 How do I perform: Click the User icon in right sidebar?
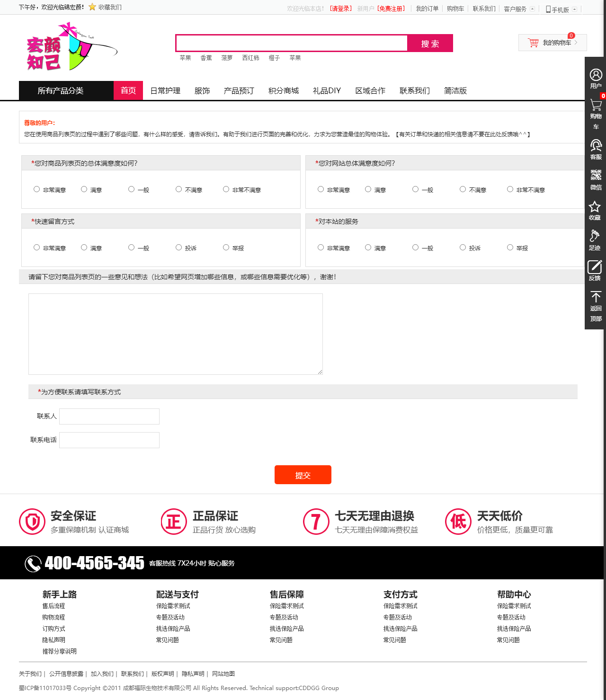click(x=596, y=76)
